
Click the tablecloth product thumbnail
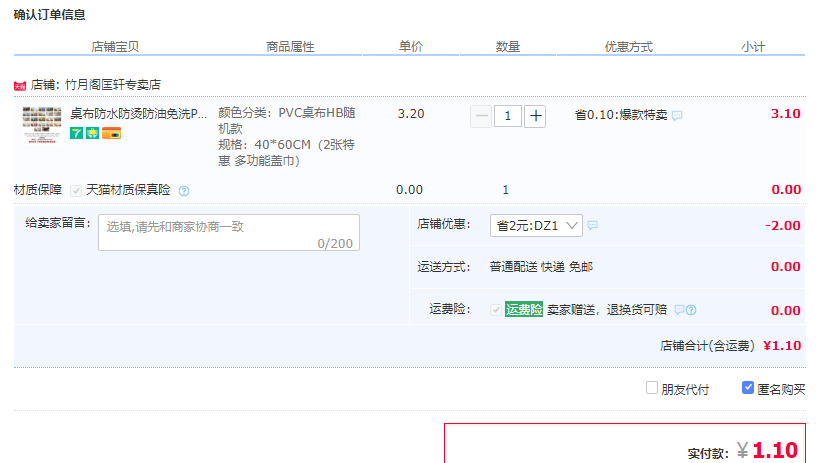tap(42, 124)
